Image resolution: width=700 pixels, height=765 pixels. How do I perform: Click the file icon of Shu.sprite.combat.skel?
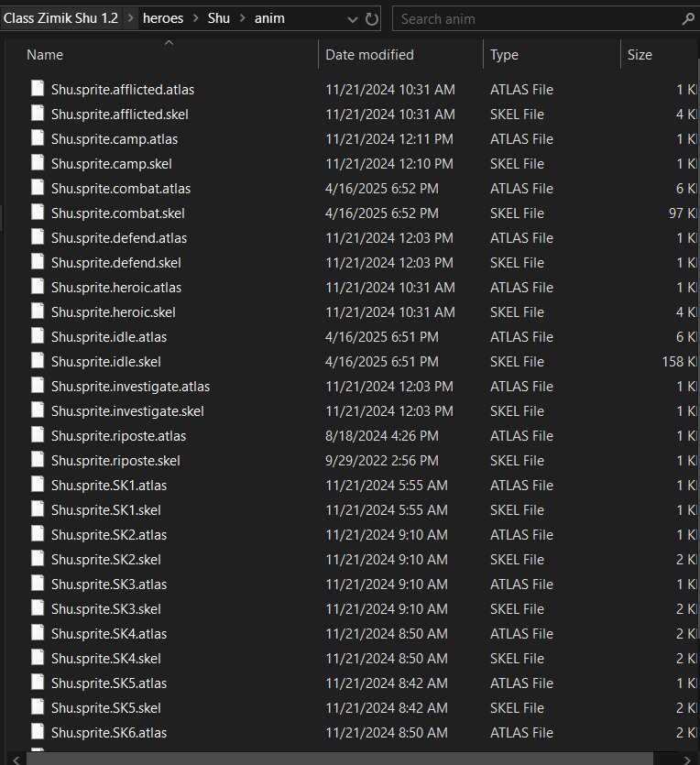point(38,213)
